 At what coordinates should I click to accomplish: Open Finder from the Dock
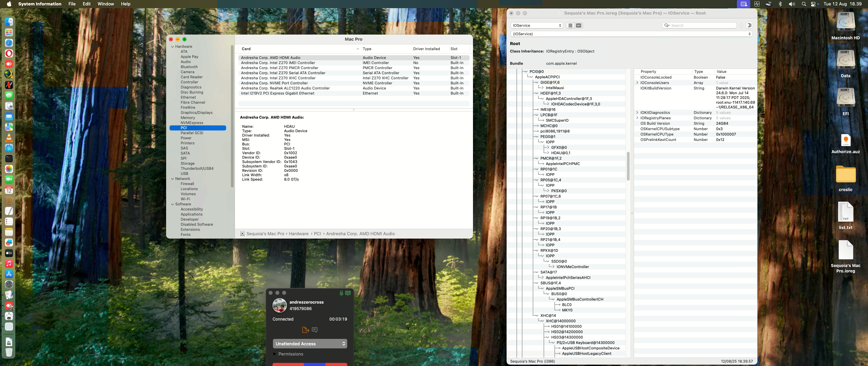9,22
